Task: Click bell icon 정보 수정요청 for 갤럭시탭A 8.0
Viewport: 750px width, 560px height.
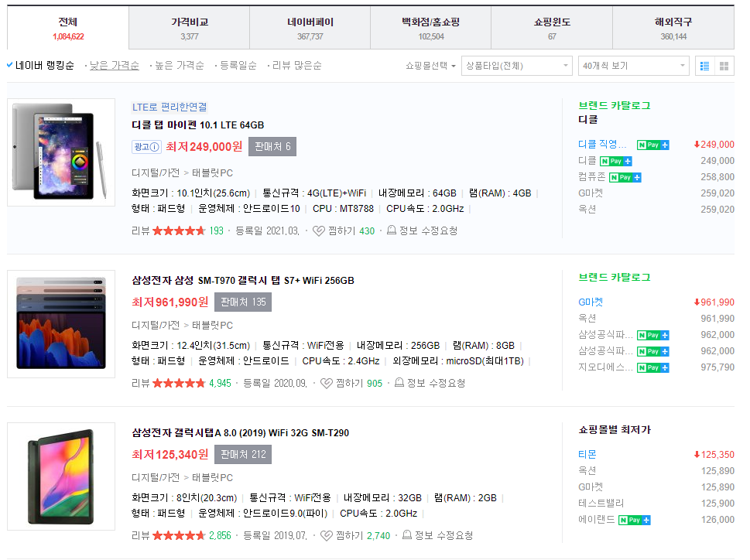Action: tap(407, 535)
